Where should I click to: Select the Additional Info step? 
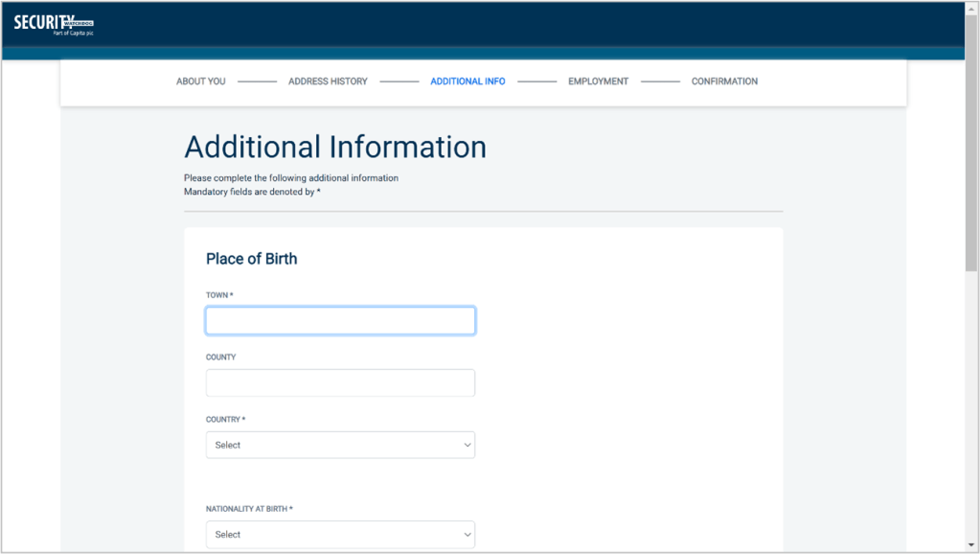coord(467,81)
